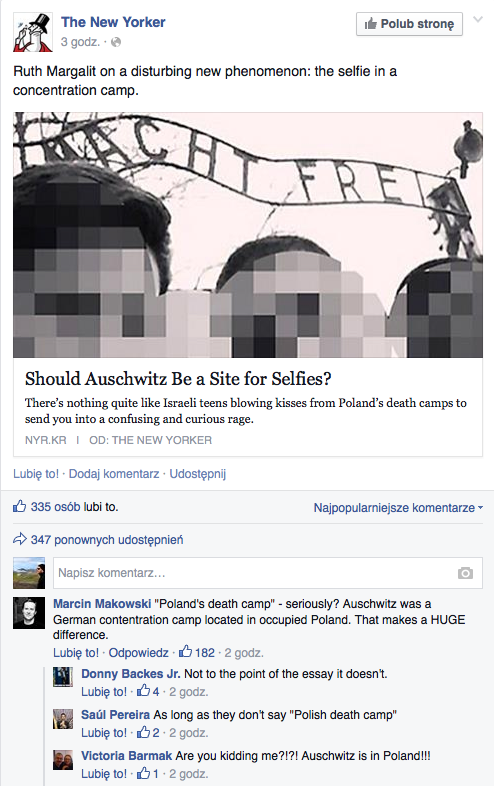Expand 'Najpopularniejsze komentarze' sorting dropdown
Image resolution: width=494 pixels, height=786 pixels.
[x=398, y=508]
